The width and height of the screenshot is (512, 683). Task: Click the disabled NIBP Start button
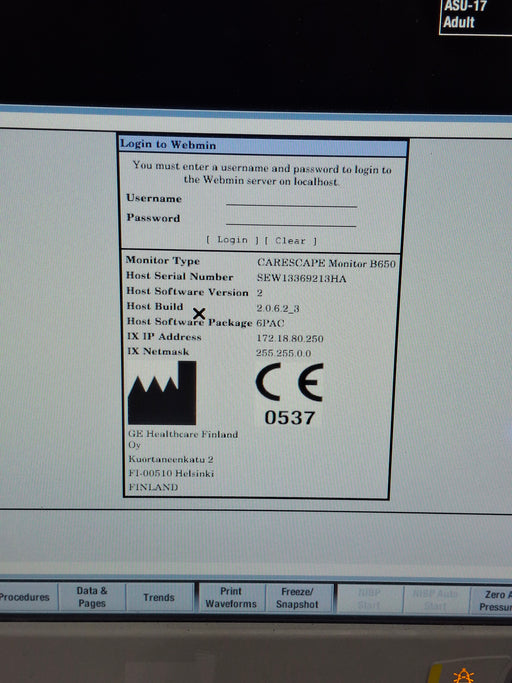(370, 599)
